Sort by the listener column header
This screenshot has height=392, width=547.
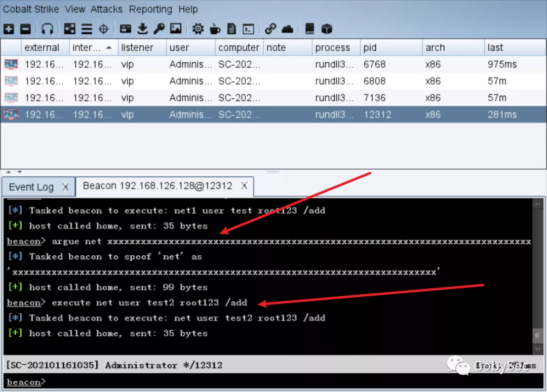click(142, 48)
